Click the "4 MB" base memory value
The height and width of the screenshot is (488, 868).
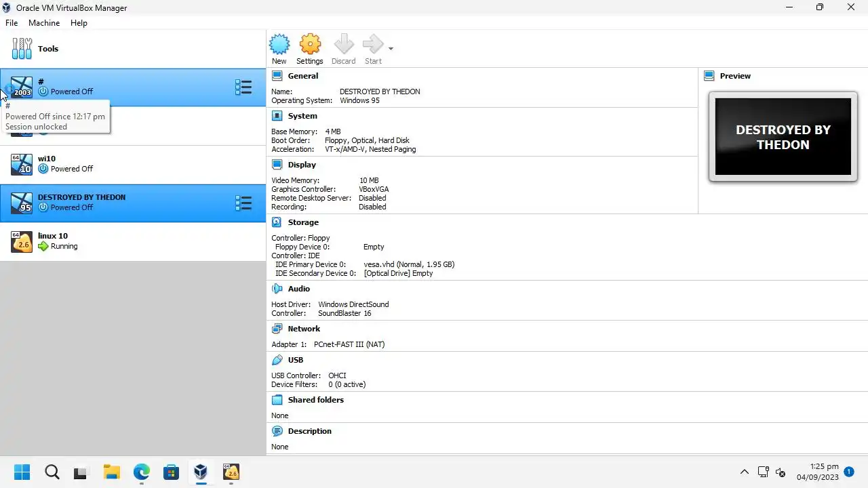(333, 131)
